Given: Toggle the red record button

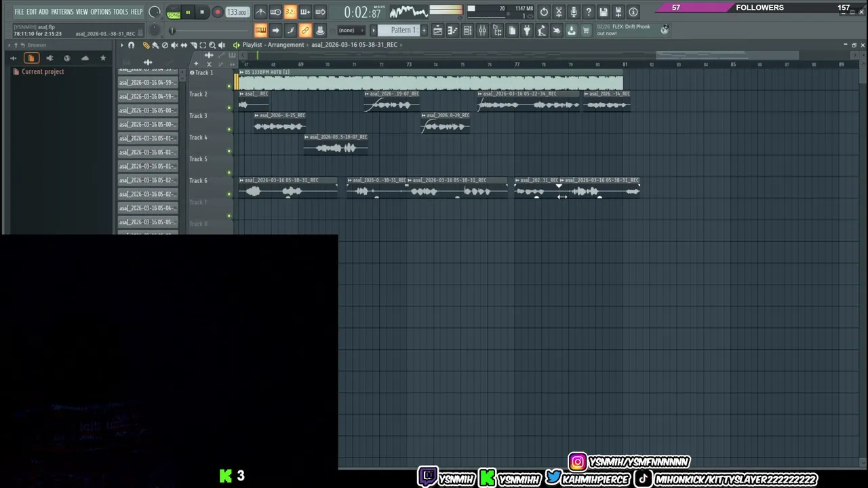Looking at the screenshot, I should (x=218, y=12).
